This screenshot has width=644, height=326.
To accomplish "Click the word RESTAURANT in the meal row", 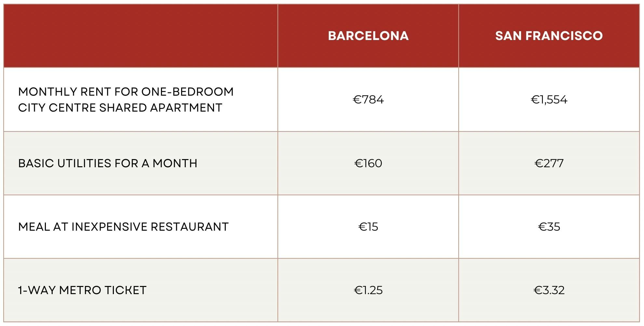I will coord(190,227).
